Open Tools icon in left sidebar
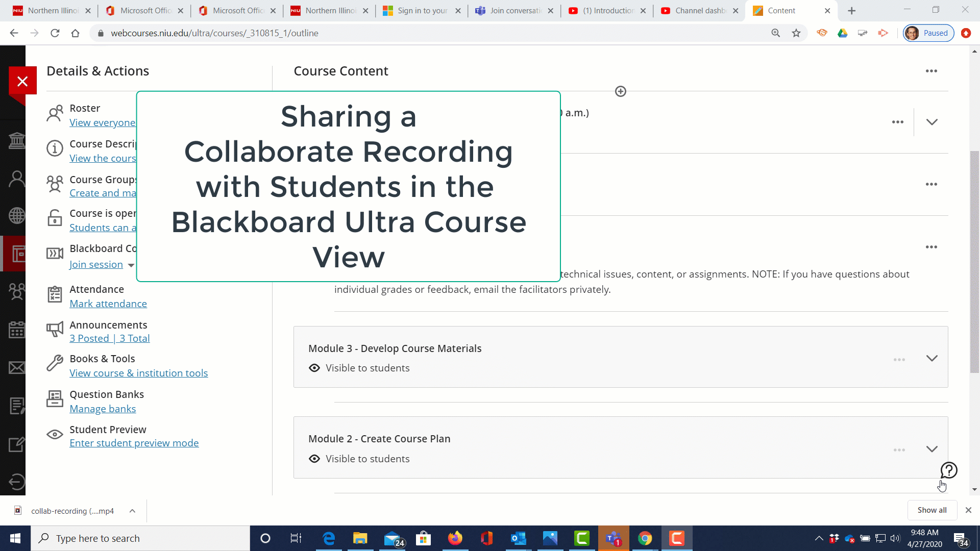980x551 pixels. 17,444
